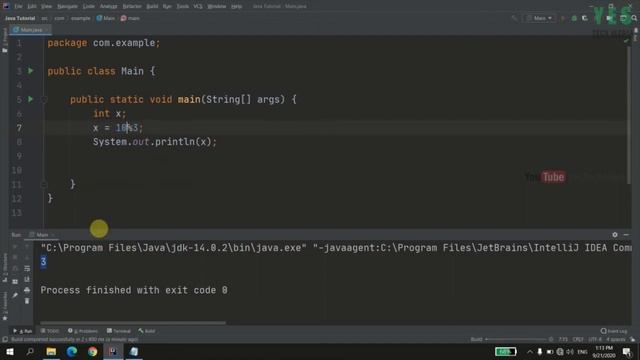640x360 pixels.
Task: Click fold end marker on line 11
Action: pos(44,184)
